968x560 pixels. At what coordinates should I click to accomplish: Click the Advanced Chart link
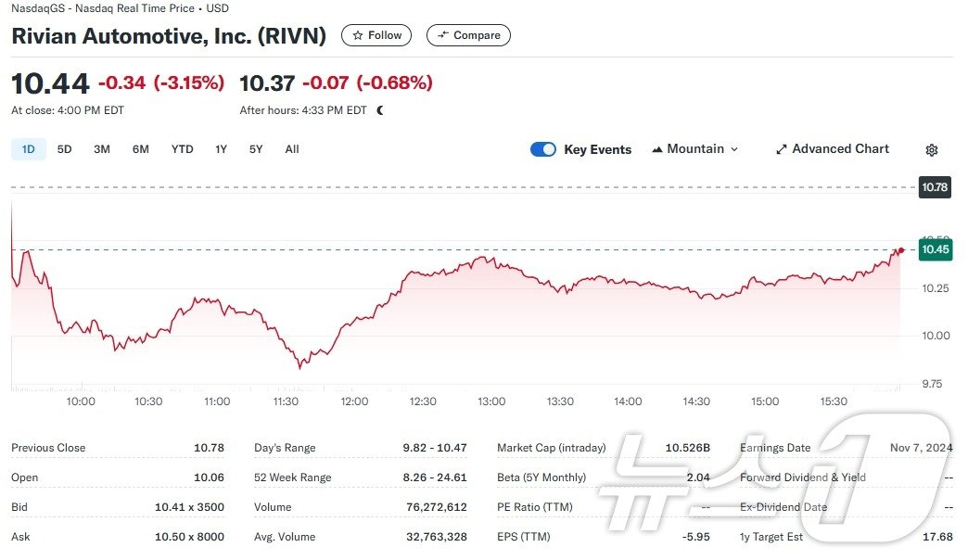point(840,149)
